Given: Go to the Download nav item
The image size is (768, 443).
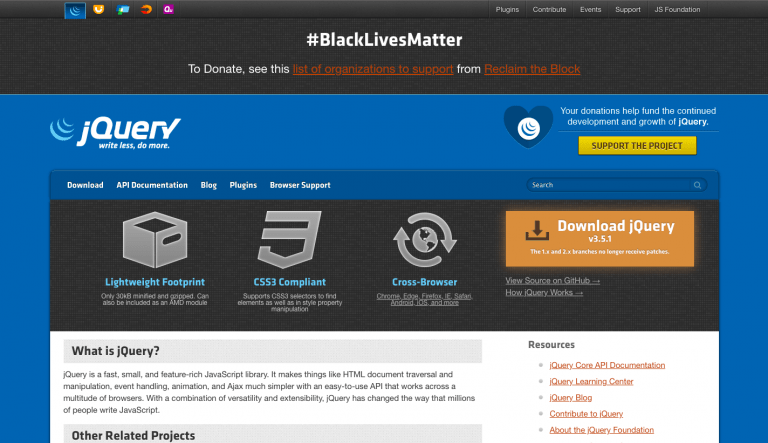Looking at the screenshot, I should 85,185.
